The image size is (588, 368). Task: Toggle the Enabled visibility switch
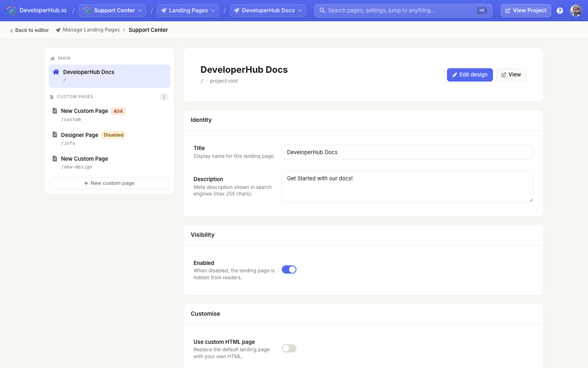pyautogui.click(x=289, y=269)
